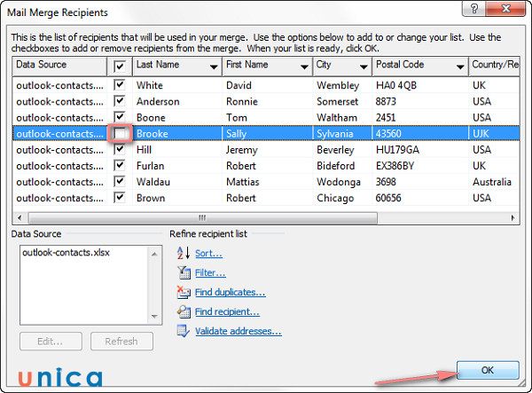This screenshot has height=393, width=532.
Task: Click the city cell Beverley
Action: [x=335, y=150]
